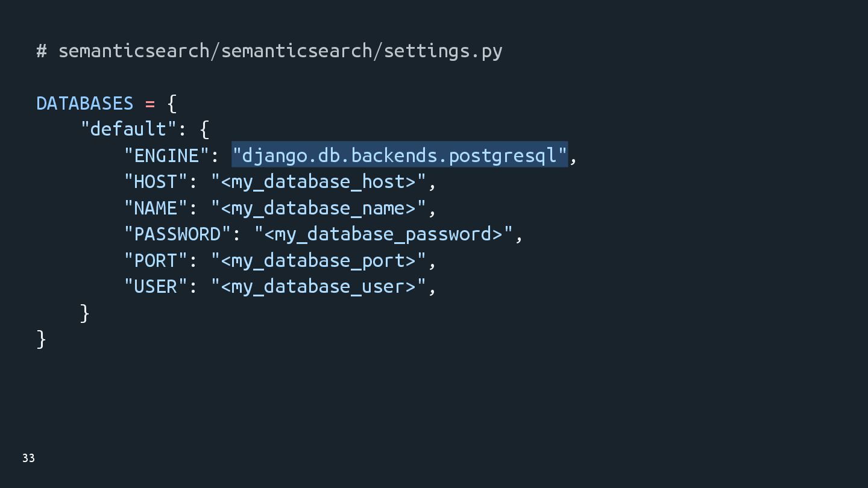Click the "default" dictionary key
This screenshot has height=488, width=868.
point(128,130)
